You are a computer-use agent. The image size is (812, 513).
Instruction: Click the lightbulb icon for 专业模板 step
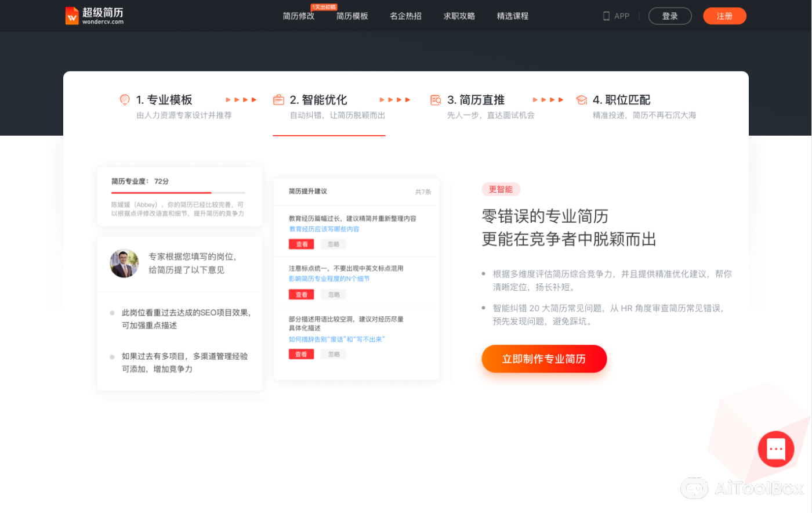[124, 99]
